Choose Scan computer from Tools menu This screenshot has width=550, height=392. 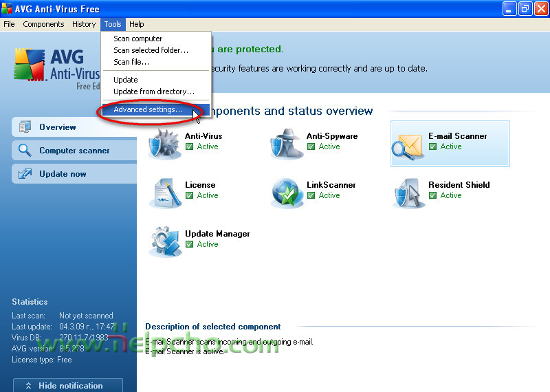point(157,39)
